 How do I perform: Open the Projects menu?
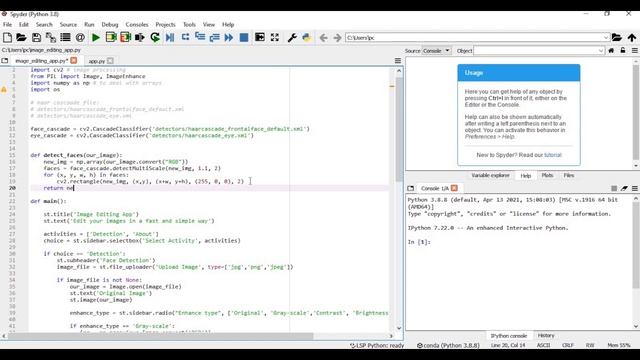pyautogui.click(x=165, y=24)
